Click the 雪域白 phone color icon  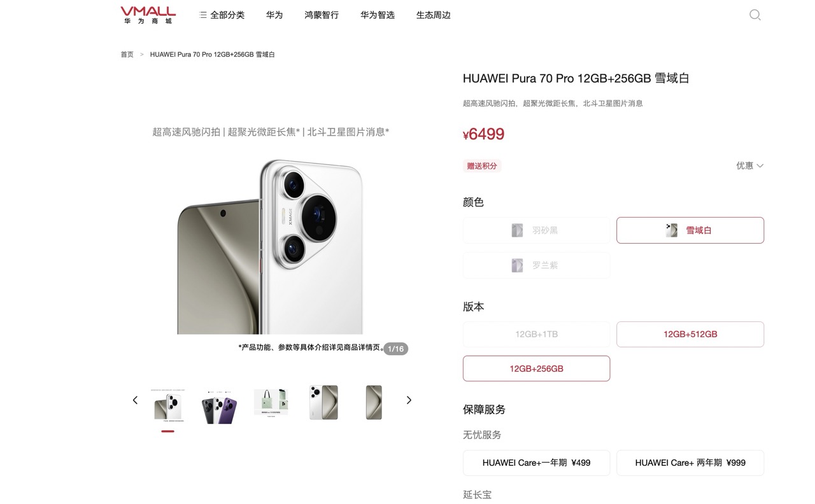[672, 230]
